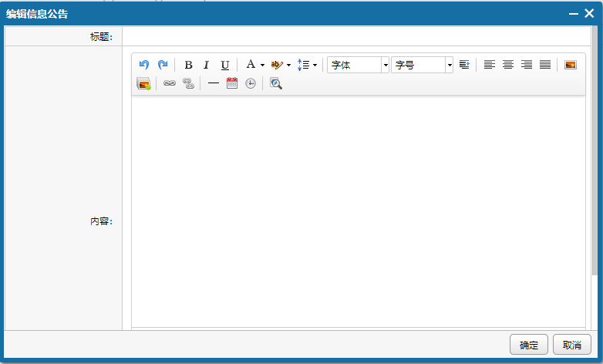This screenshot has height=364, width=603.
Task: Align text right
Action: (527, 65)
